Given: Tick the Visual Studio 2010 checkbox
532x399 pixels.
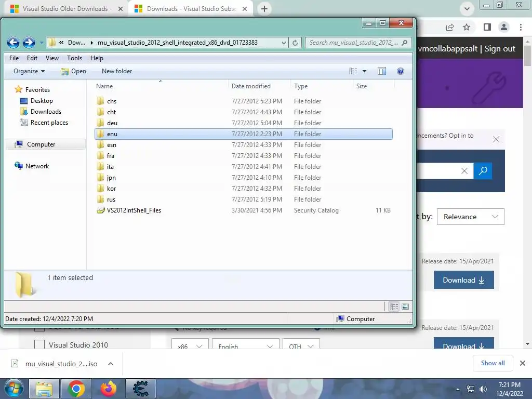Looking at the screenshot, I should [x=39, y=344].
